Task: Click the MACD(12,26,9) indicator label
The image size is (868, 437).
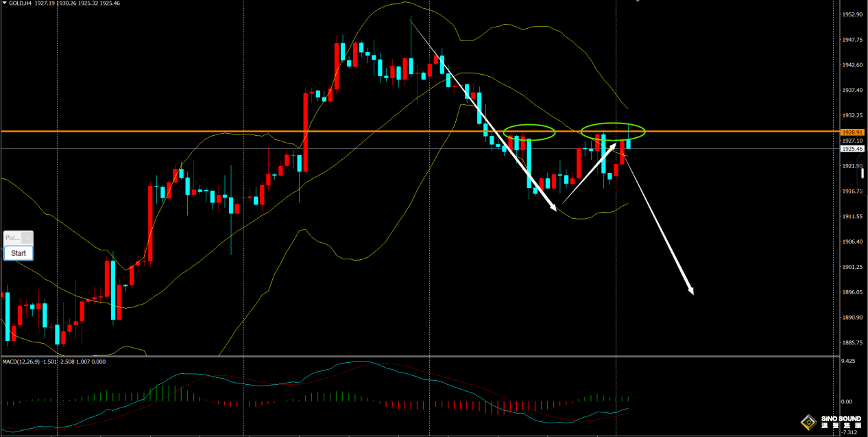Action: click(27, 362)
